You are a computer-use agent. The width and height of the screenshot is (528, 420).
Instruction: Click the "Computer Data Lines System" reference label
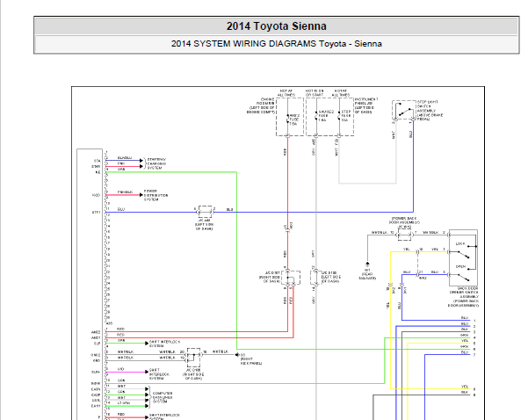(x=163, y=397)
